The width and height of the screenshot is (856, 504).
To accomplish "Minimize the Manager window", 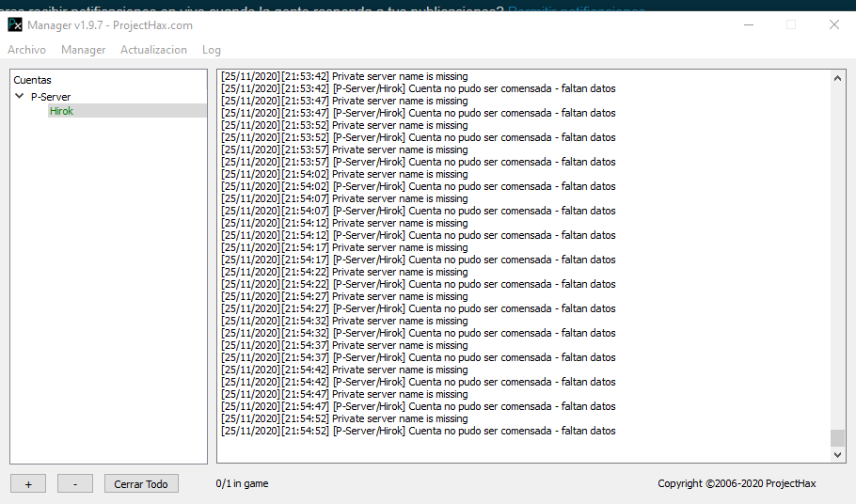I will click(x=748, y=25).
